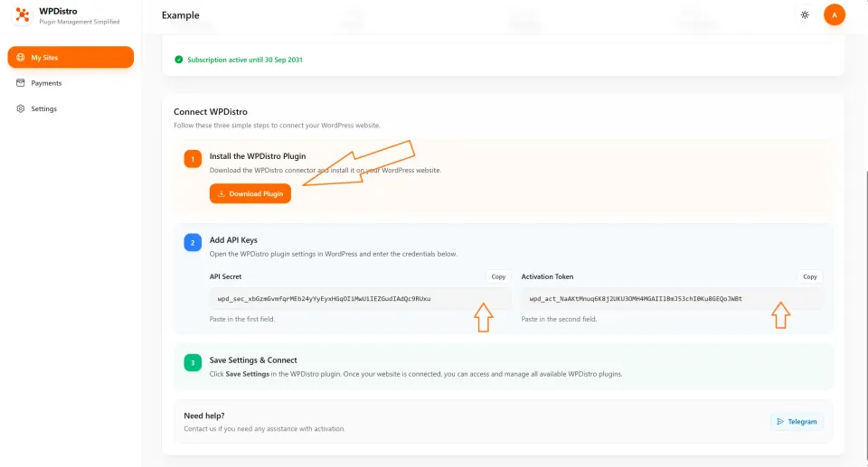Click the 'Save Settings & Connect' title

tap(253, 360)
